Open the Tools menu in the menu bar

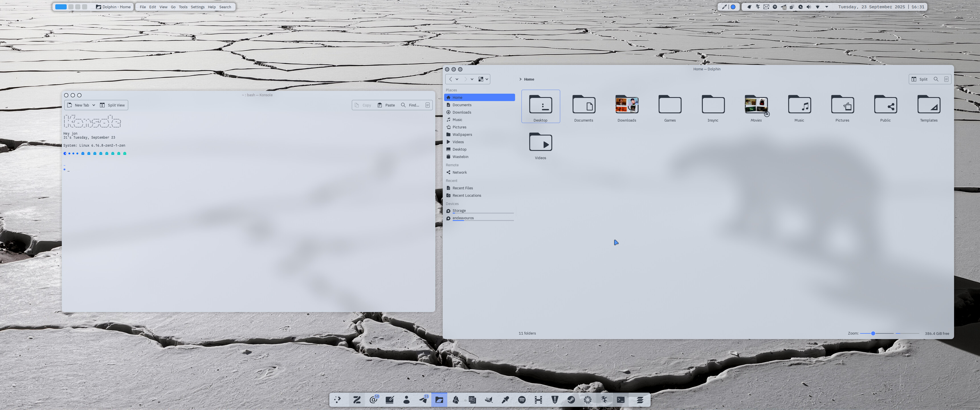183,7
